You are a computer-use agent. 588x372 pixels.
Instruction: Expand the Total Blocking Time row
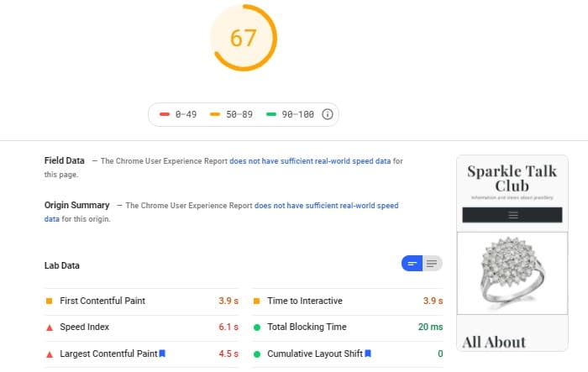(348, 327)
